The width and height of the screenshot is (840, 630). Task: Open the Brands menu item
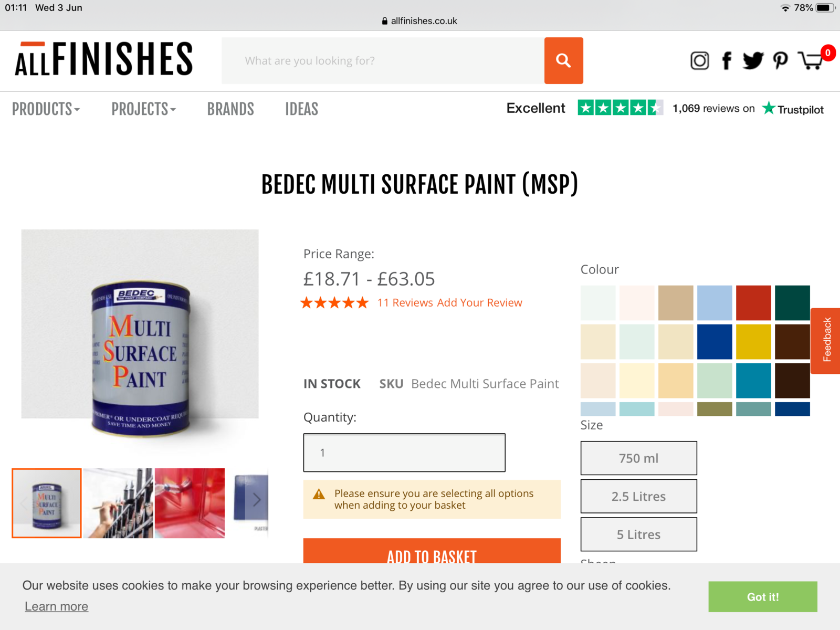[230, 109]
